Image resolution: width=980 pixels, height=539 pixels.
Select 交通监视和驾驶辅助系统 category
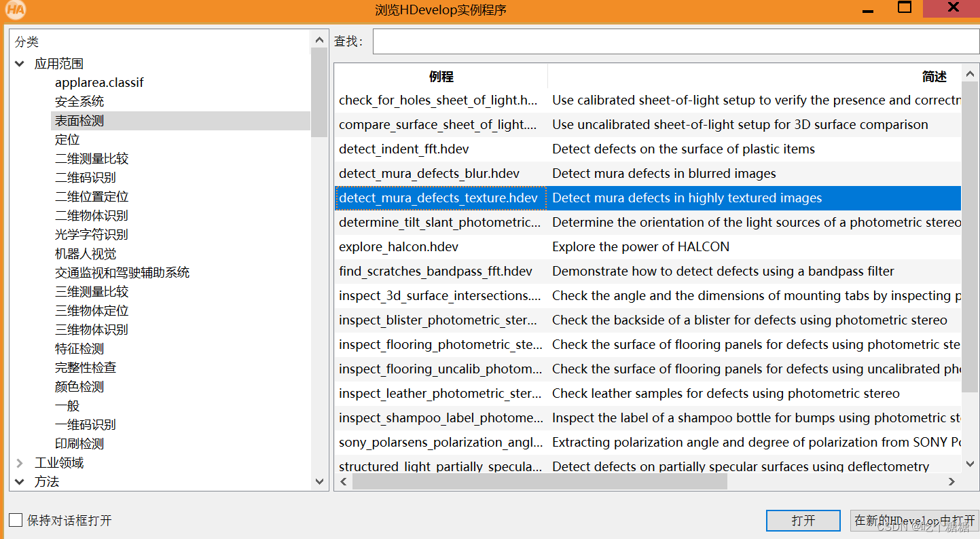click(122, 273)
